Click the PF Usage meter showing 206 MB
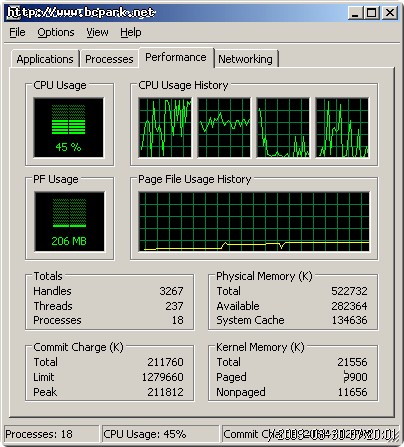This screenshot has width=404, height=447. [x=69, y=222]
